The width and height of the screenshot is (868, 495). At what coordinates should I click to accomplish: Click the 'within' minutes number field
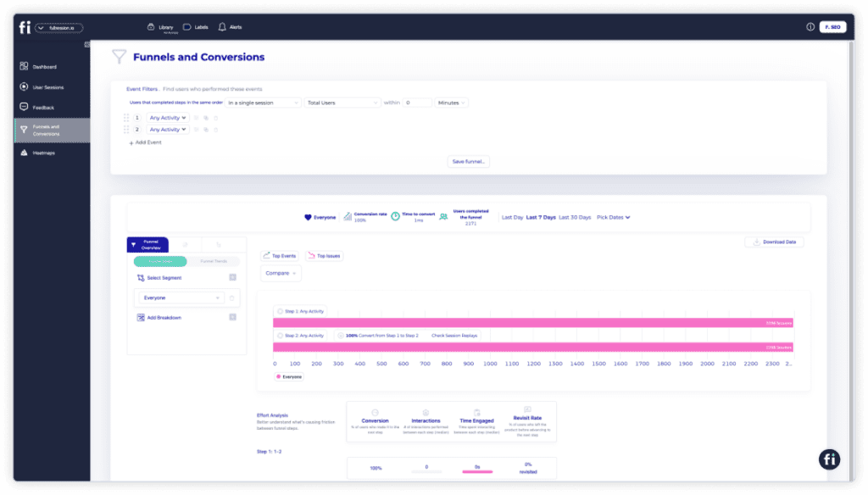click(417, 103)
